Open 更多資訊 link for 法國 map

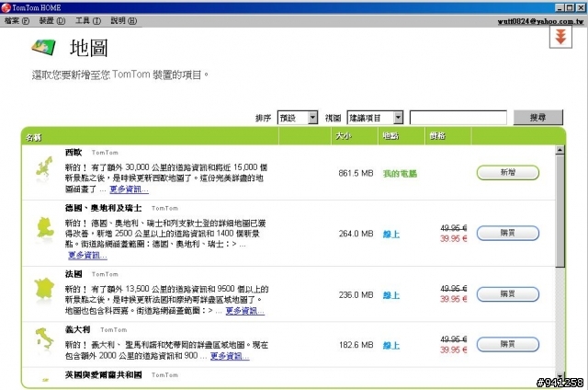point(245,311)
